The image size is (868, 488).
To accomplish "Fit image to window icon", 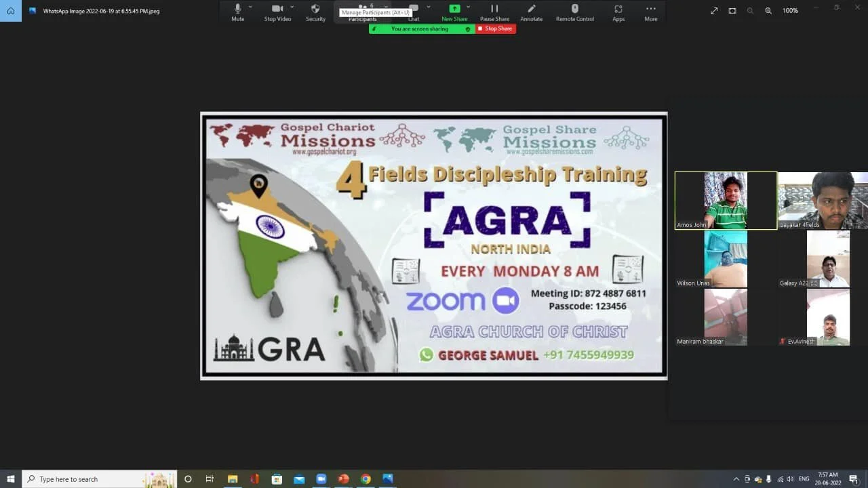I will pos(732,11).
